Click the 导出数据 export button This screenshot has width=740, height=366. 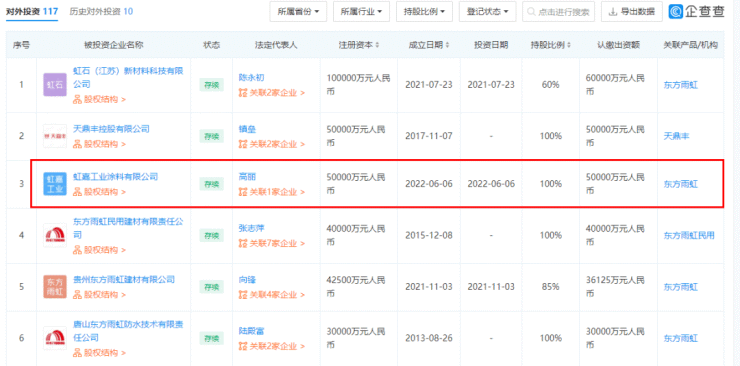coord(632,12)
